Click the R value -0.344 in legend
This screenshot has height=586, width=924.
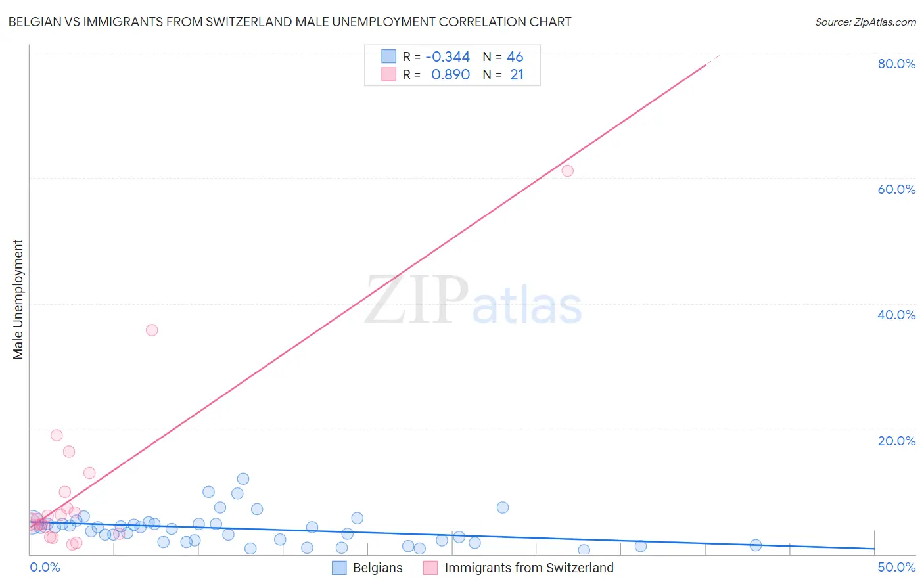(x=448, y=56)
